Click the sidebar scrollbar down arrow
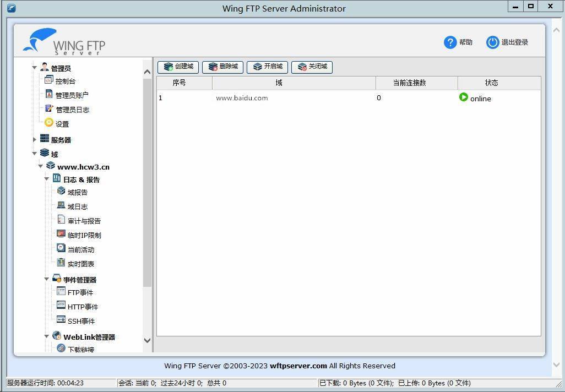 pos(147,341)
